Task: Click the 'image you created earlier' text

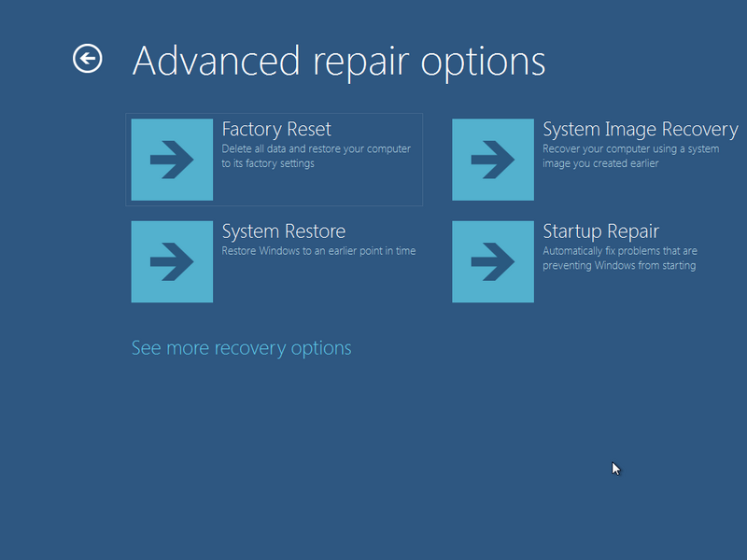Action: pos(600,163)
